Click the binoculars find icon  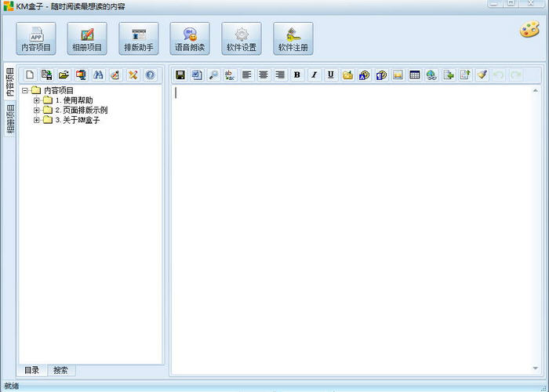(98, 74)
